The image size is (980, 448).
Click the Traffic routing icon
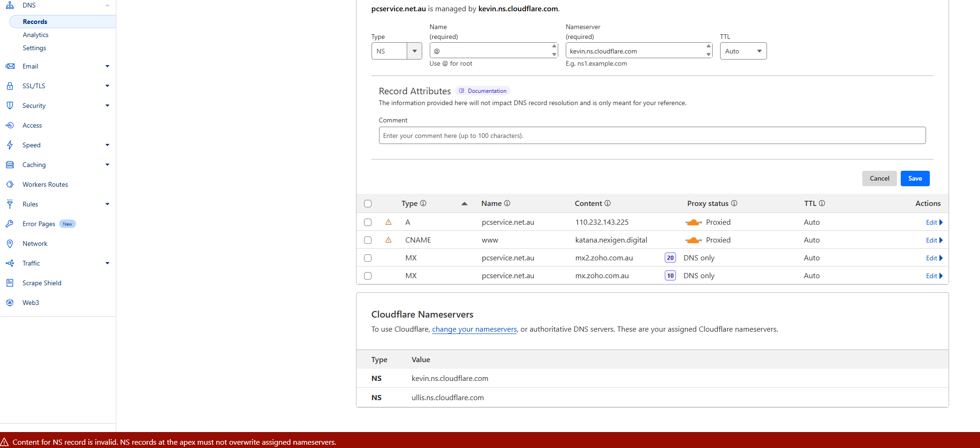coord(10,263)
